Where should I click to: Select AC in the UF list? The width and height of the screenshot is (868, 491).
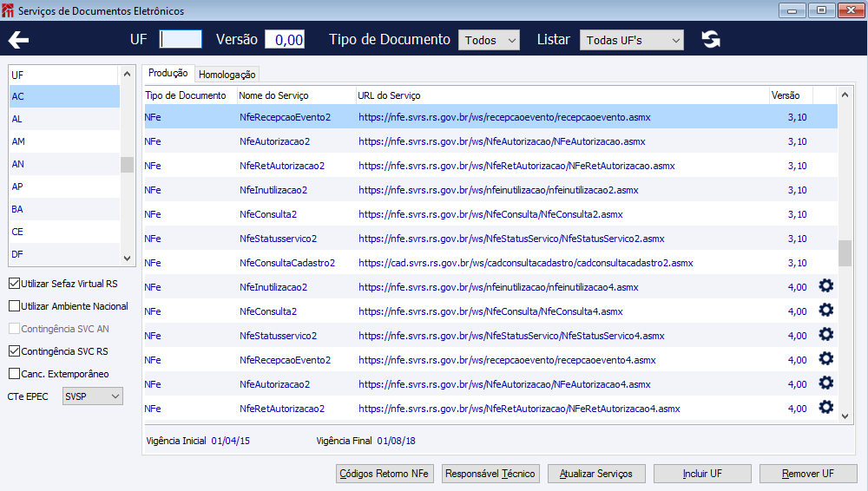point(64,96)
